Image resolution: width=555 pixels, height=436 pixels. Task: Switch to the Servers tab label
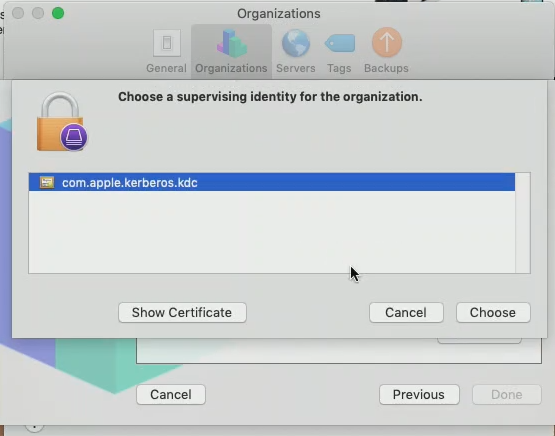click(x=296, y=68)
